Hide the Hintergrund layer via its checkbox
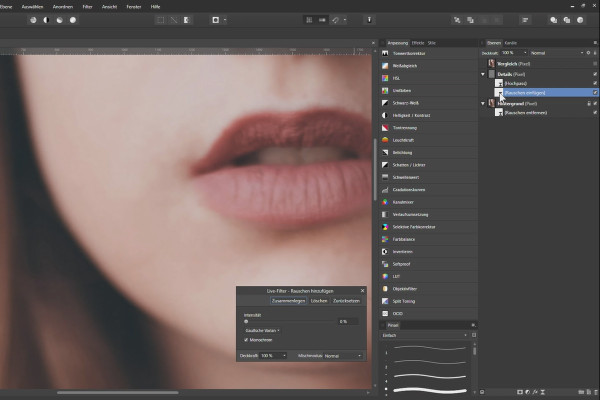The width and height of the screenshot is (600, 400). point(595,103)
